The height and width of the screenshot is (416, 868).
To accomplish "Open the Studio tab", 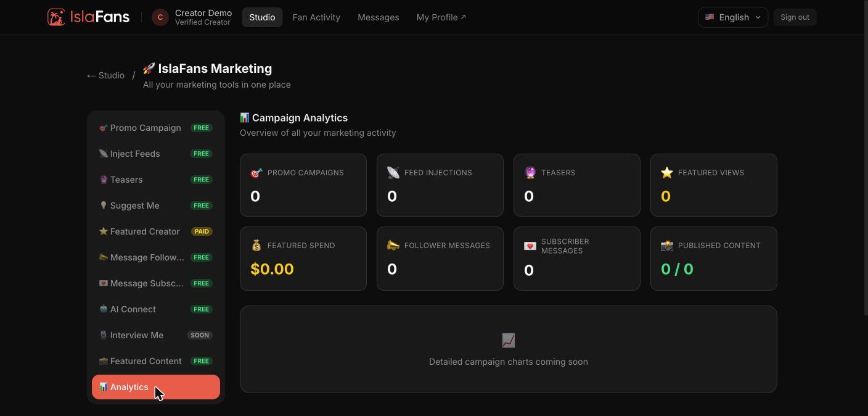I will 262,17.
